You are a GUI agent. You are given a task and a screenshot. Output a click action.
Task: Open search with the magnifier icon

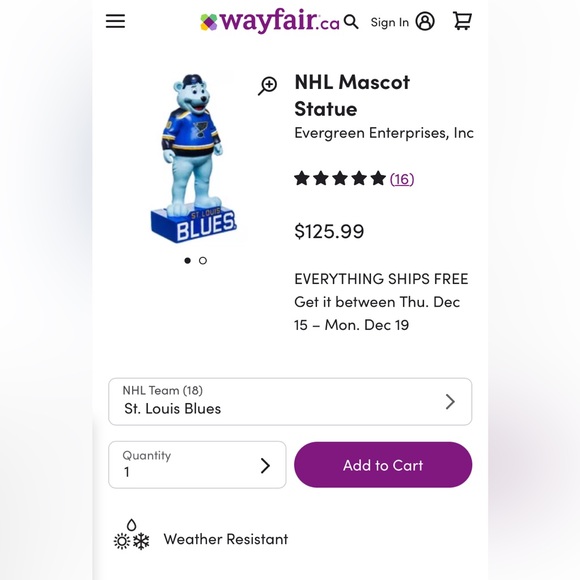coord(351,22)
